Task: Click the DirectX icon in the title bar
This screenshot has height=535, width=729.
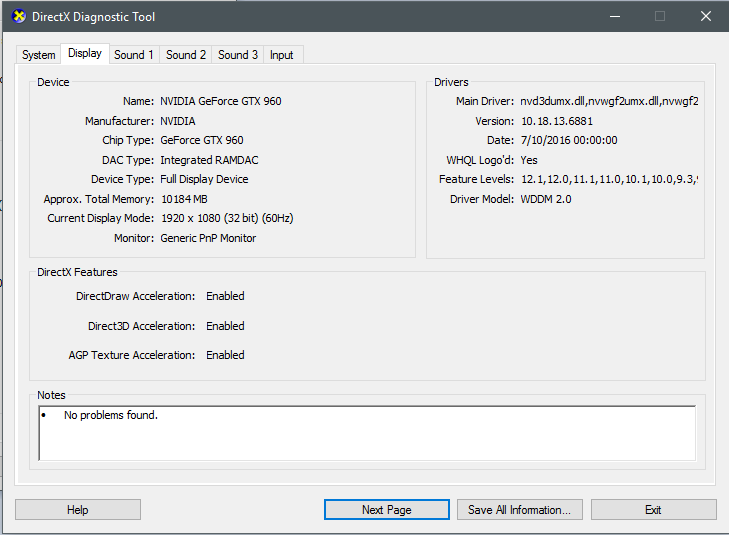Action: pyautogui.click(x=18, y=17)
